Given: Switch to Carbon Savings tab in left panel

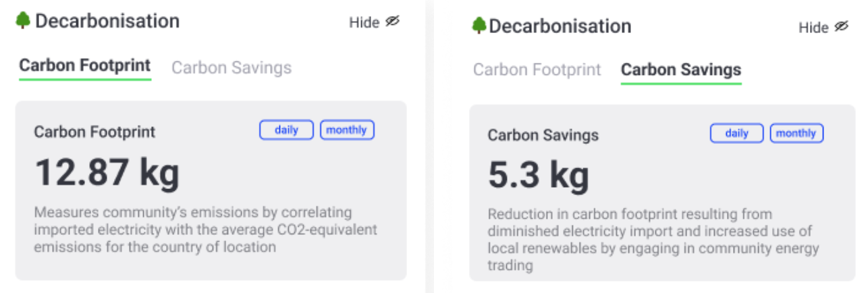Looking at the screenshot, I should (x=232, y=68).
